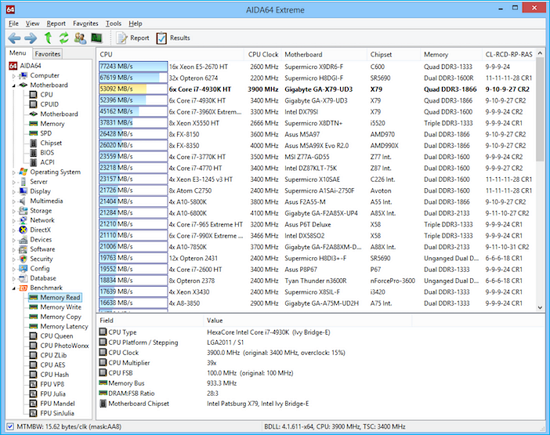Screen dimensions: 550x435
Task: Click the green up-level arrow
Action: pyautogui.click(x=48, y=38)
